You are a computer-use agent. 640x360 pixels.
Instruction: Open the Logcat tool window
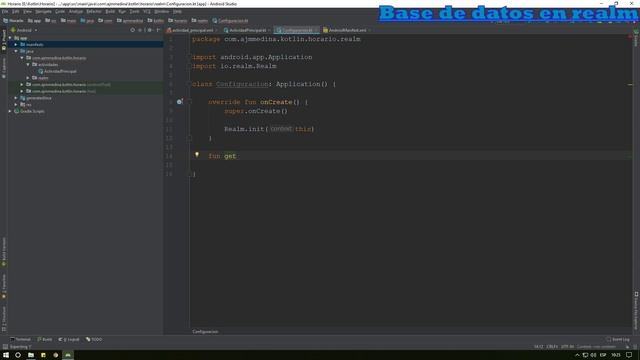point(69,339)
